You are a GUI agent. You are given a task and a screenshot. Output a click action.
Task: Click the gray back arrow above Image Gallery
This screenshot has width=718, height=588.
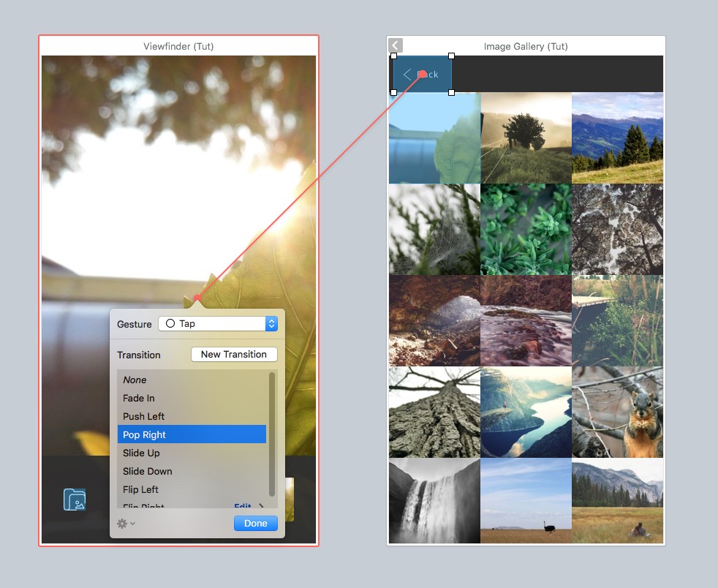pyautogui.click(x=396, y=45)
